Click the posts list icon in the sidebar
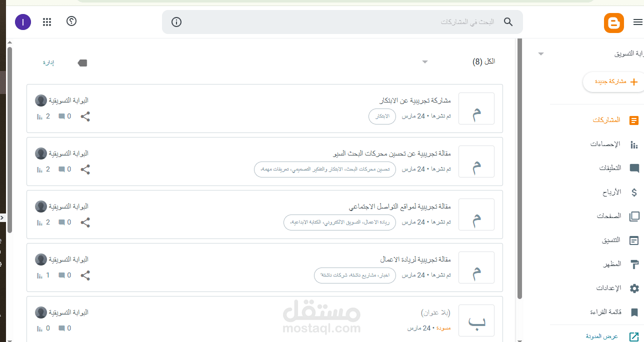This screenshot has height=342, width=644. point(634,120)
